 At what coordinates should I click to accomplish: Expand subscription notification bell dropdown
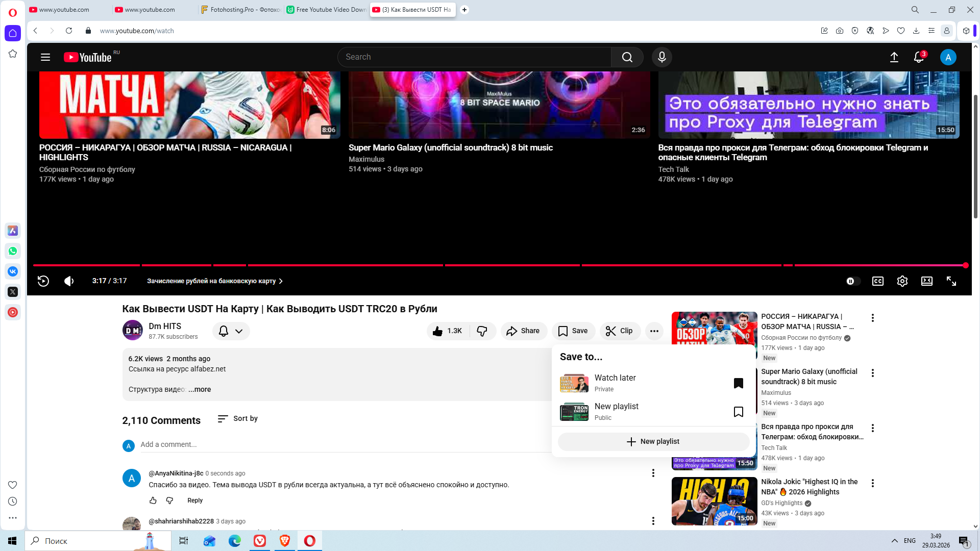231,331
